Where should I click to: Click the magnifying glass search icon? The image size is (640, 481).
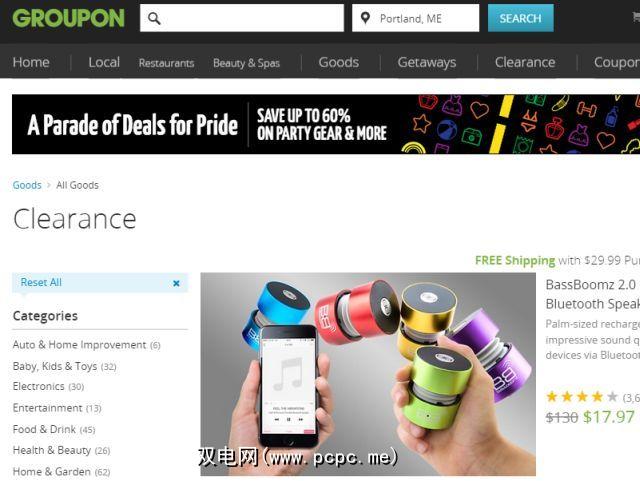coord(154,18)
